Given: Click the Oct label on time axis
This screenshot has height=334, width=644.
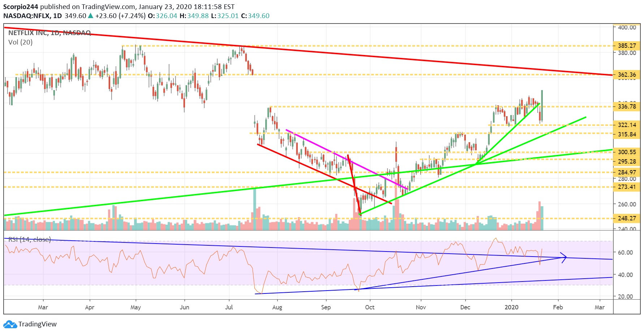Looking at the screenshot, I should click(x=370, y=307).
